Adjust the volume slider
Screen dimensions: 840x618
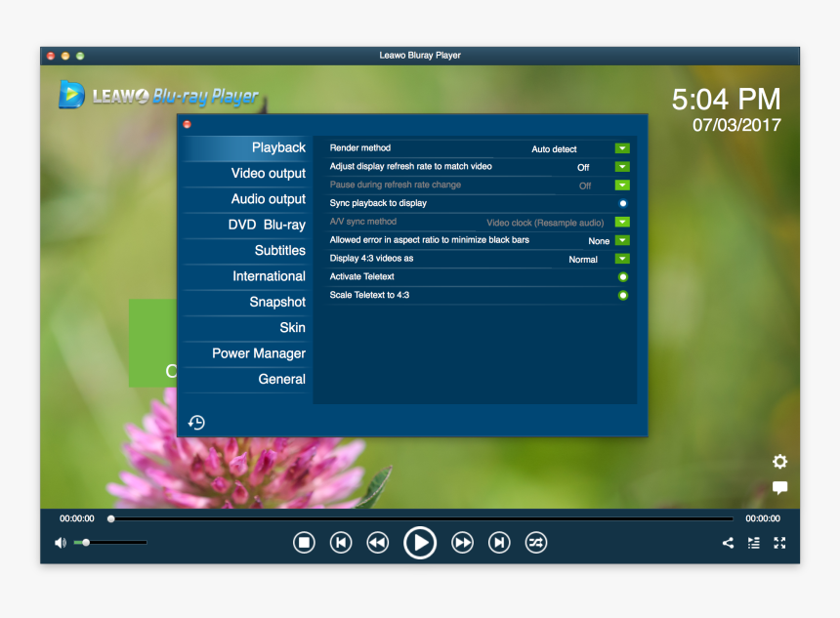[x=88, y=541]
